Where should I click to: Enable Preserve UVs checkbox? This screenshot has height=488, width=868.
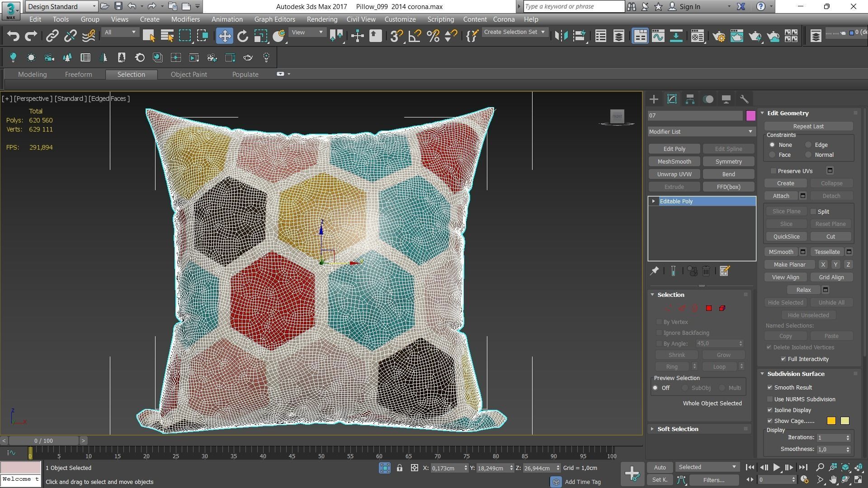tap(774, 171)
